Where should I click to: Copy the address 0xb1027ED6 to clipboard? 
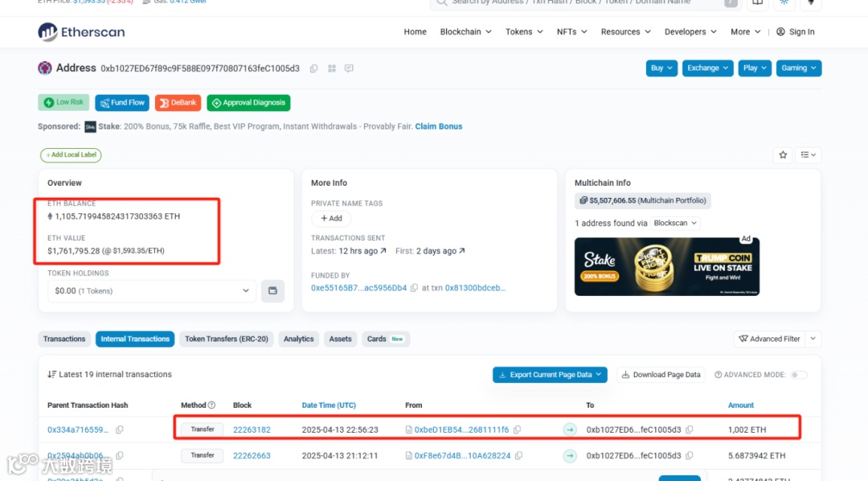click(x=314, y=68)
